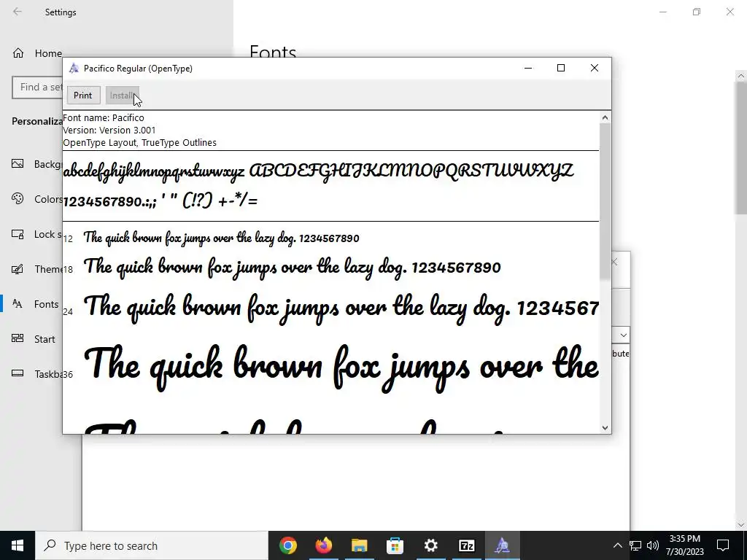The image size is (747, 560).
Task: Click OpenType Layout, TrueType Outlines text
Action: coord(139,142)
